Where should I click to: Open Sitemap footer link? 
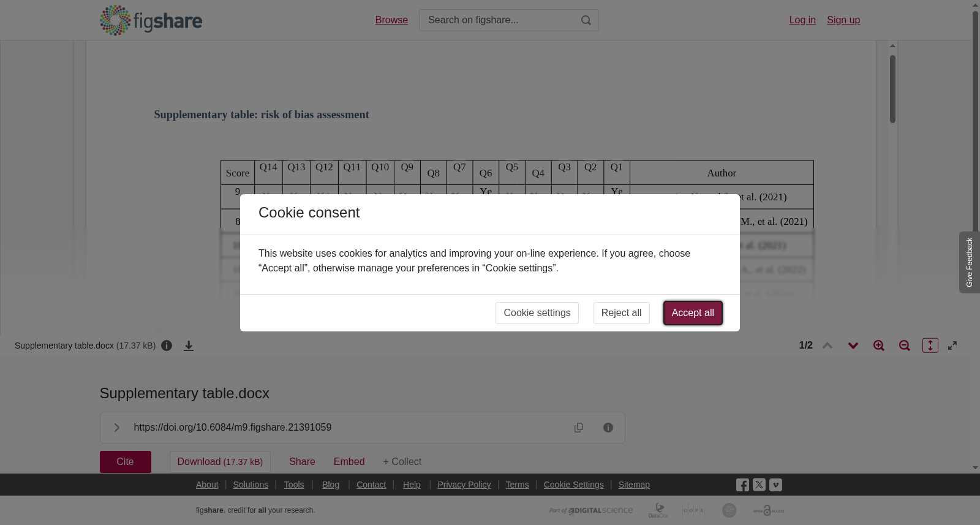click(634, 485)
